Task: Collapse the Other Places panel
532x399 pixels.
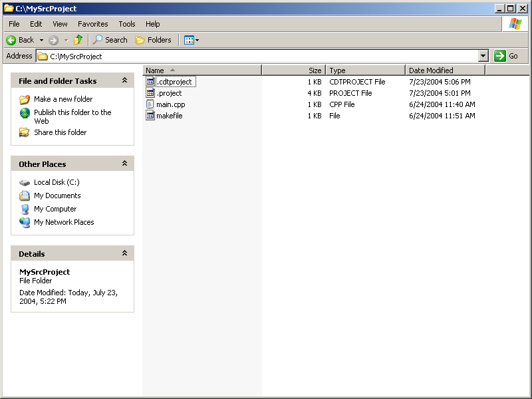Action: click(x=124, y=164)
